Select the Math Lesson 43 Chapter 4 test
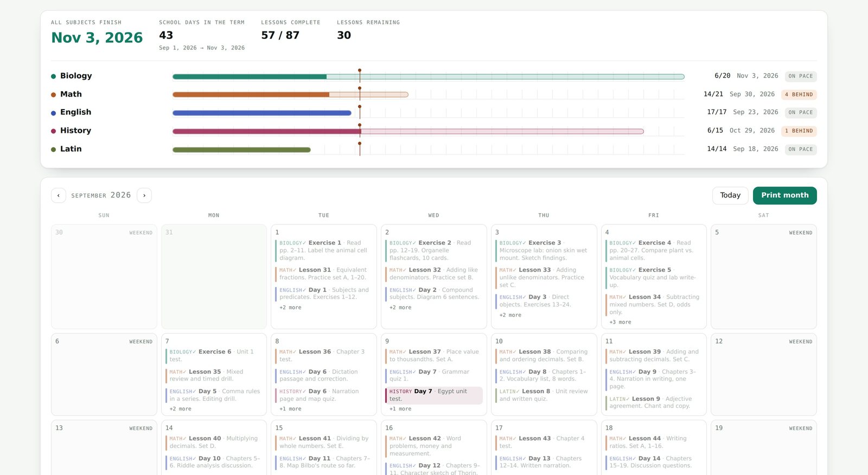The height and width of the screenshot is (475, 868). 544,442
